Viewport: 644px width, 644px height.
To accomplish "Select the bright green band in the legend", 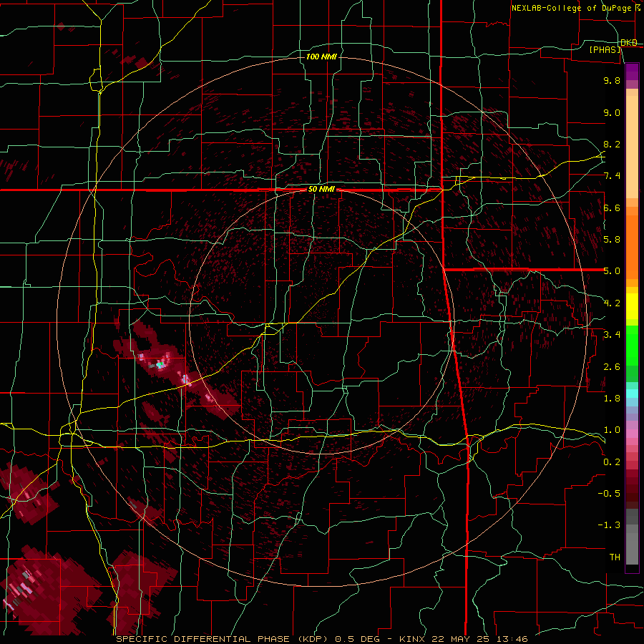I will (x=632, y=345).
